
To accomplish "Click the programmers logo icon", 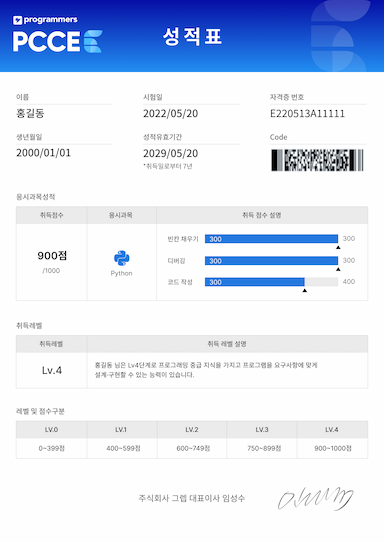I will tap(17, 20).
